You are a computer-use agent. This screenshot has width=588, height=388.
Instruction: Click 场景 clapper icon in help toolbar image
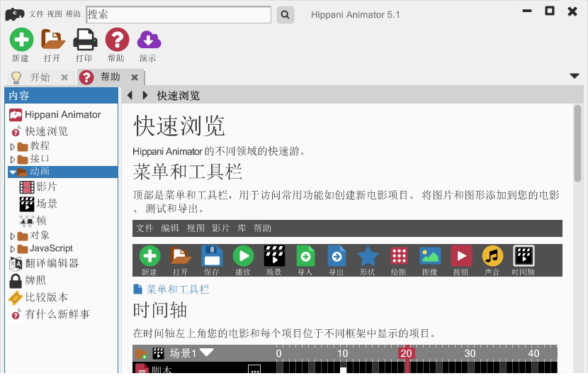274,256
